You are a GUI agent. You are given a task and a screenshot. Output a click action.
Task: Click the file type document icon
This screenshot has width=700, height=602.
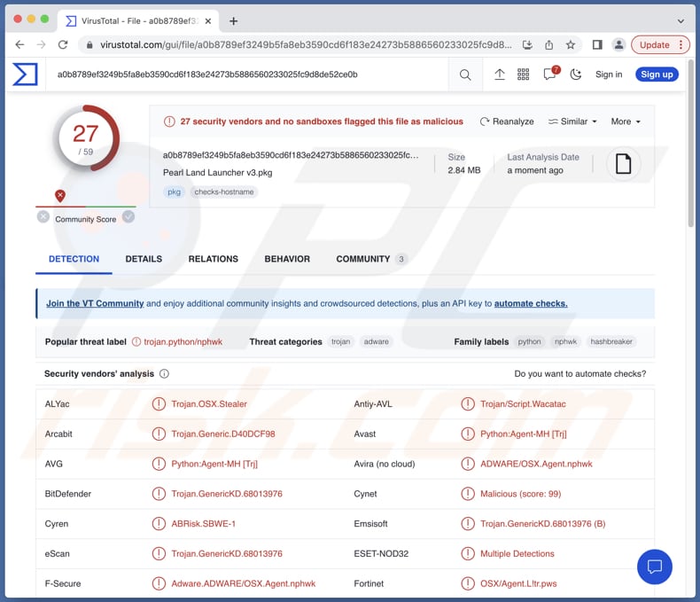(623, 163)
